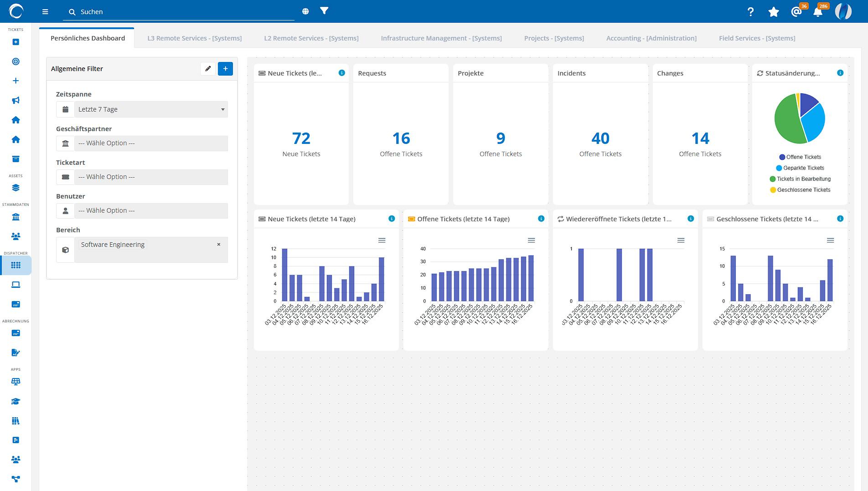The image size is (868, 491).
Task: Click the filter funnel icon in top bar
Action: coord(324,11)
